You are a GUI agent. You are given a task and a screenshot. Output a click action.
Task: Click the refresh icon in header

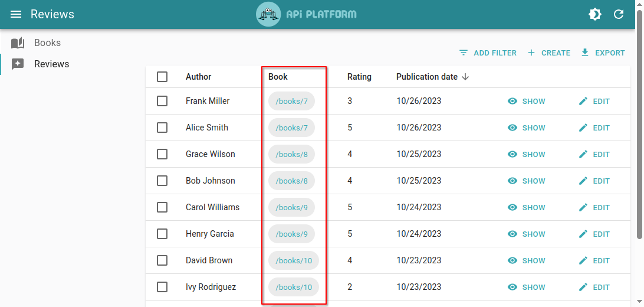tap(619, 14)
